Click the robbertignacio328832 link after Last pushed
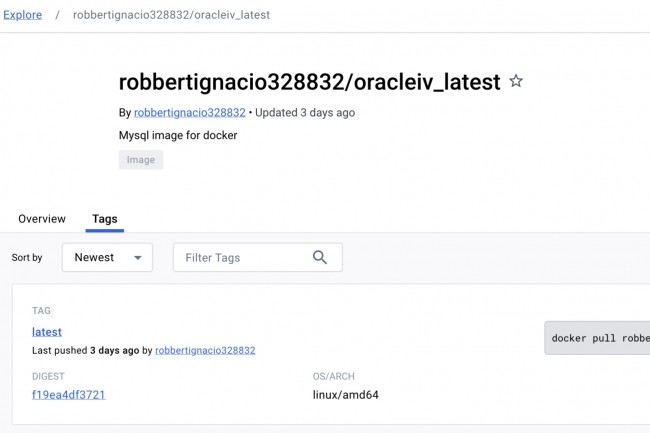This screenshot has width=650, height=433. click(205, 351)
